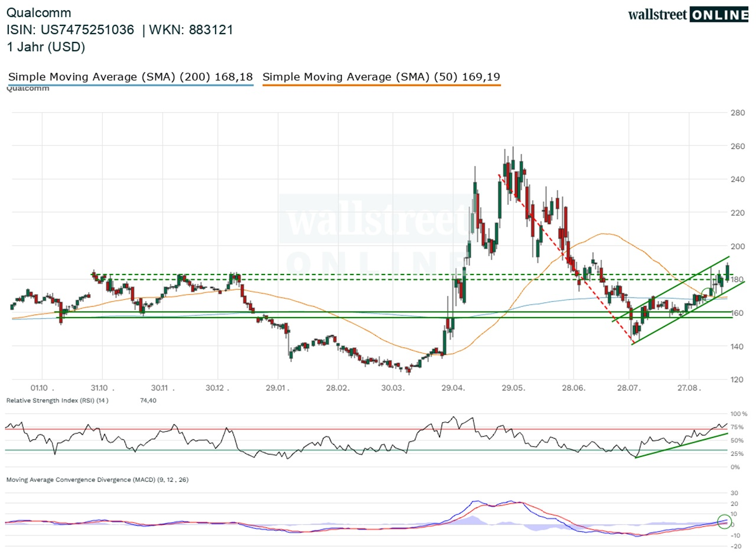Click the 160 price axis label
Viewport: 756px width, 555px height.
point(737,313)
